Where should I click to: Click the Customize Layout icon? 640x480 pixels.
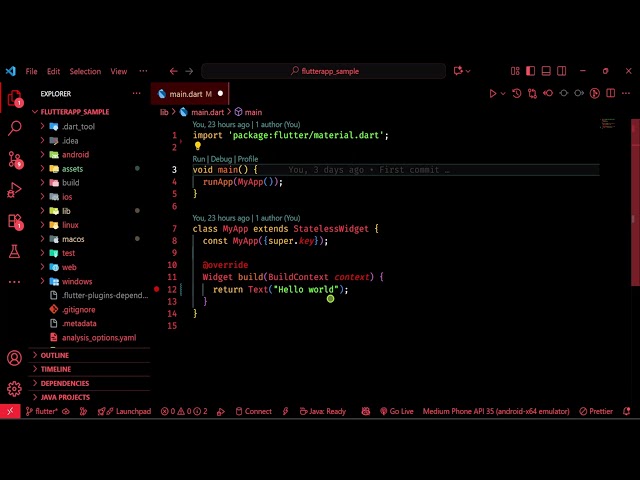point(515,71)
